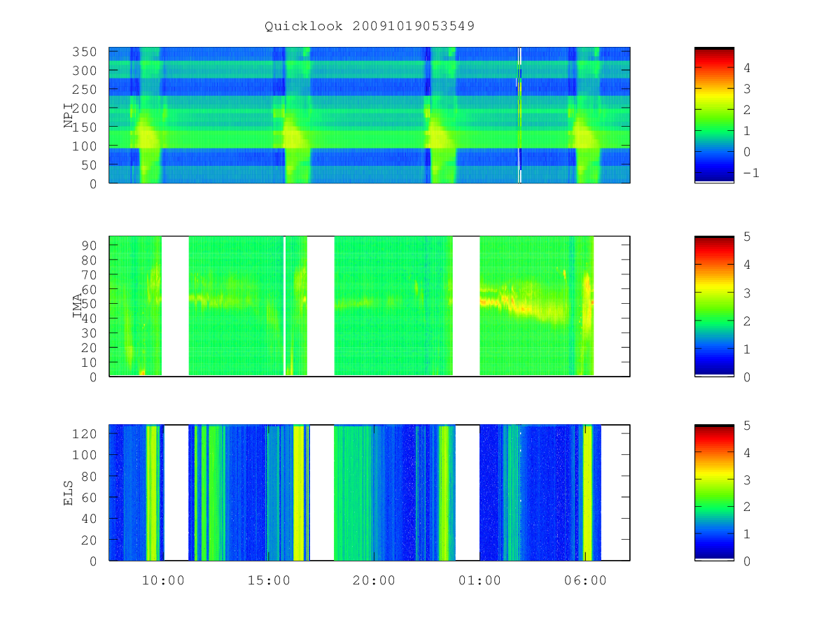Viewport: 840px width, 630px height.
Task: Click the IMA colorbar scale
Action: pyautogui.click(x=714, y=307)
